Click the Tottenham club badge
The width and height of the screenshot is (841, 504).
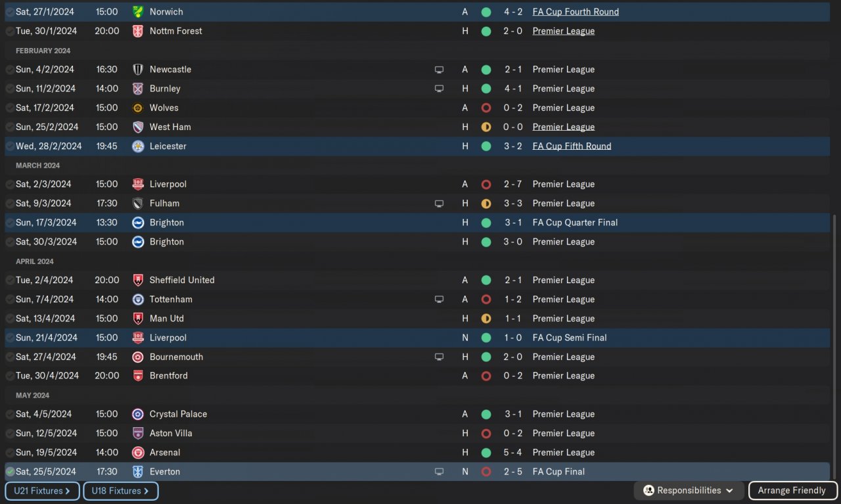[138, 300]
